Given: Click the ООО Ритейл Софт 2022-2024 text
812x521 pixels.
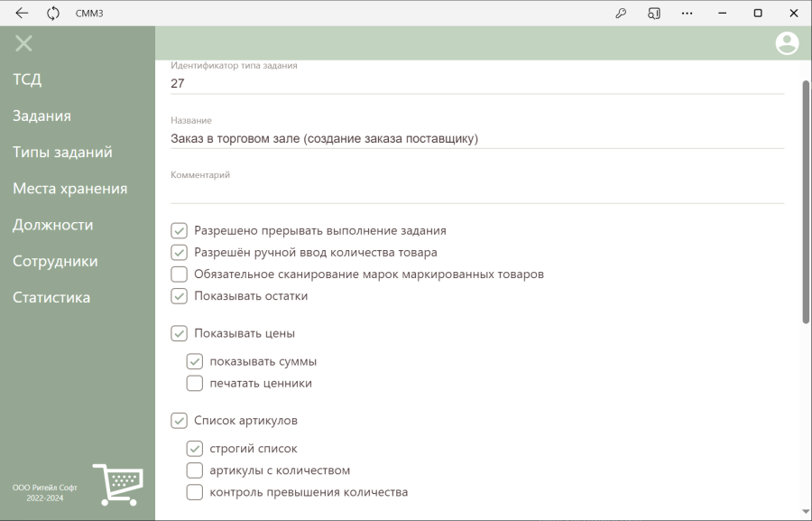Looking at the screenshot, I should 45,492.
